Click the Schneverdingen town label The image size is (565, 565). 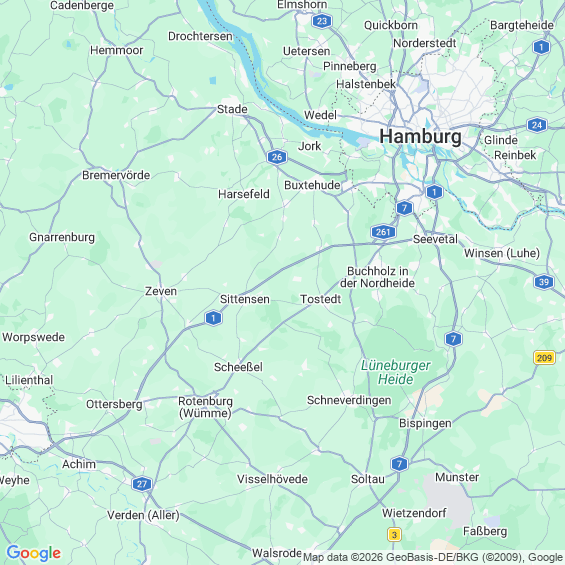pos(349,400)
